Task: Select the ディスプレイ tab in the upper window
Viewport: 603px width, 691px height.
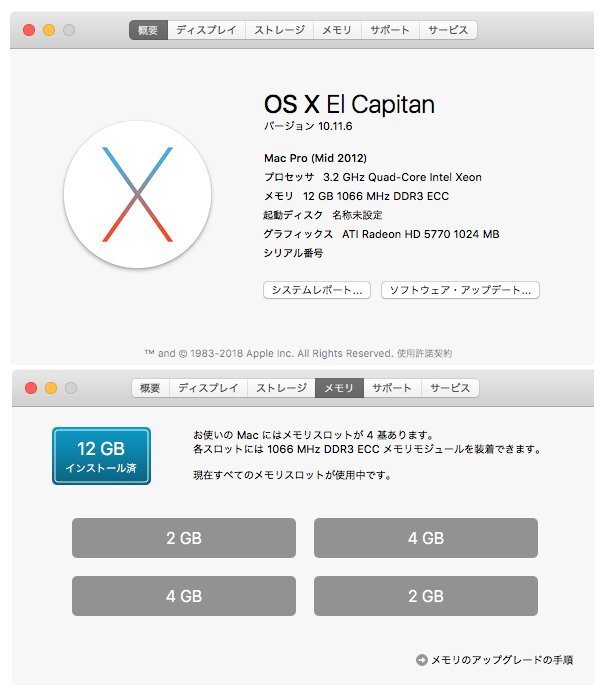Action: point(206,30)
